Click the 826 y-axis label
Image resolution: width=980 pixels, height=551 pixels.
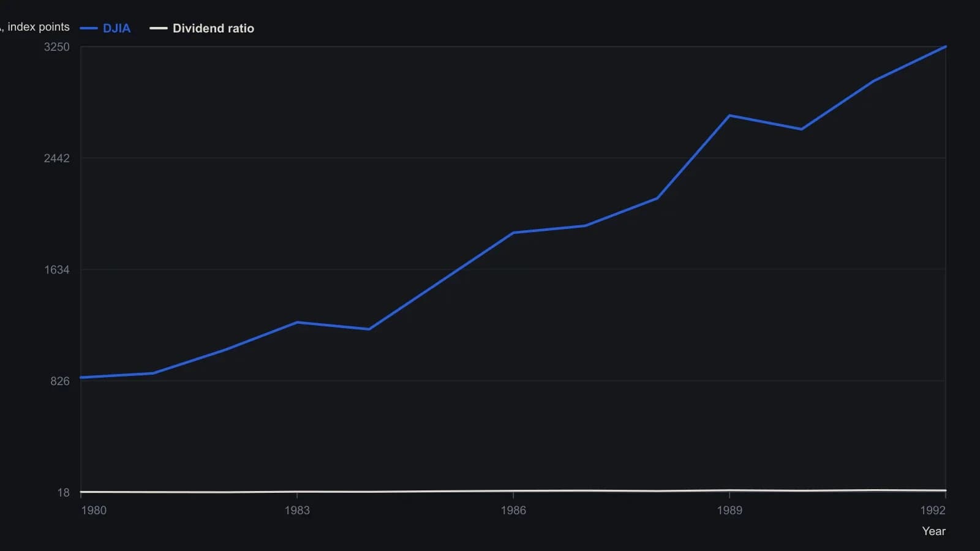pyautogui.click(x=60, y=381)
